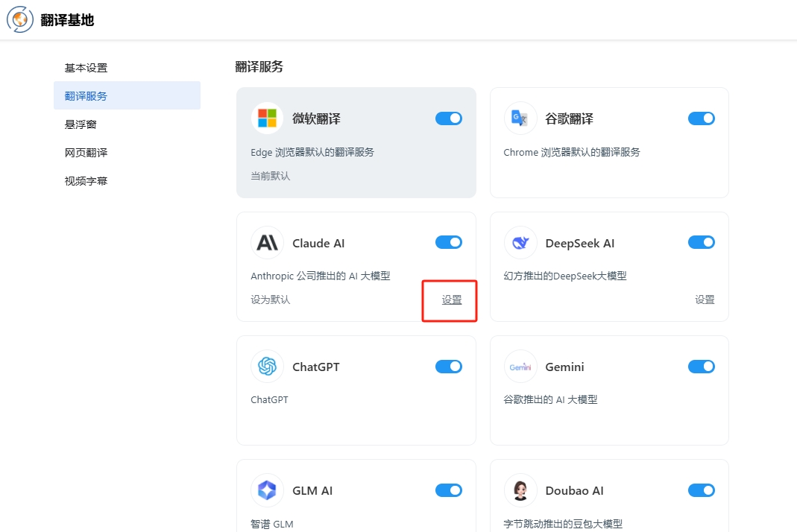Click the 'ChatGPT' description under ChatGPT title
Viewport: 797px width, 532px height.
269,400
